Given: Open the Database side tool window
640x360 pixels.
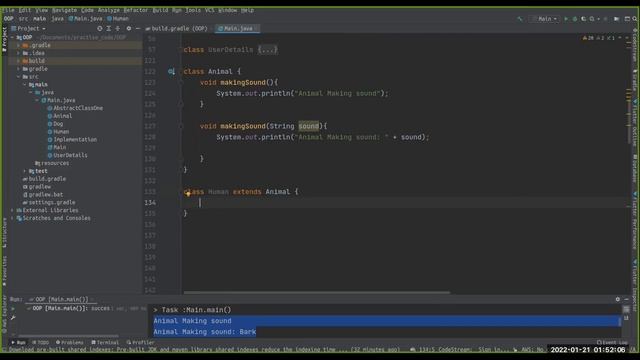Looking at the screenshot, I should 635,168.
